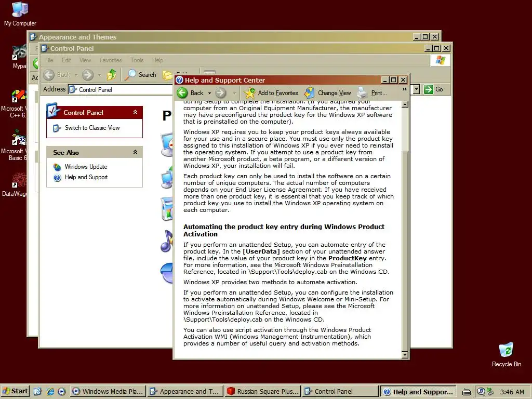Click the Start button
Screen dimensions: 532x399
click(x=15, y=391)
